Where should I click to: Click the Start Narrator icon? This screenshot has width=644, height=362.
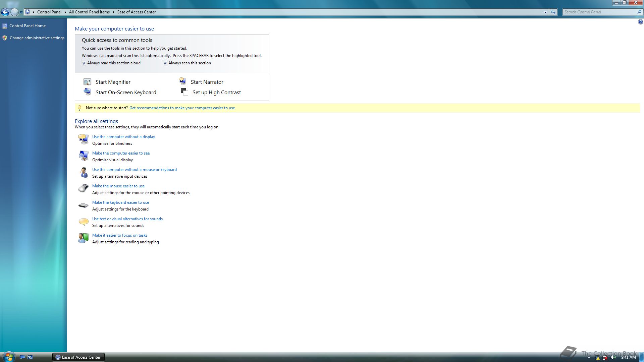pos(182,81)
